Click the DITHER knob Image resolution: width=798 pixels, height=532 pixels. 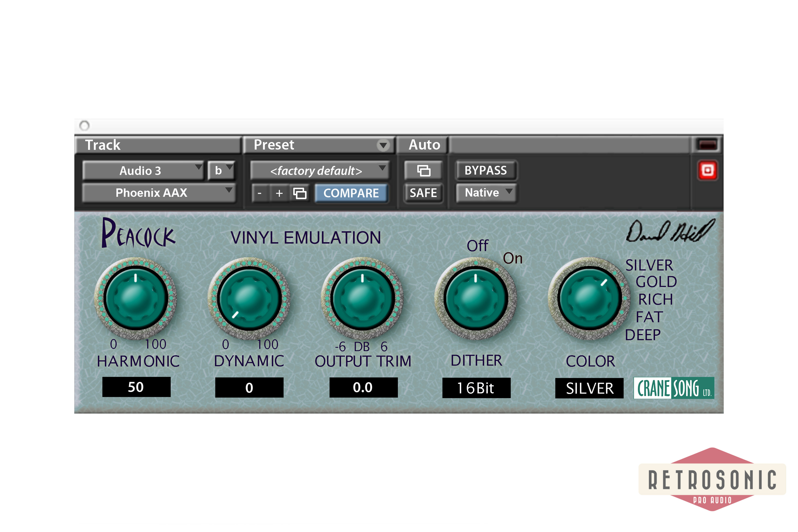point(476,299)
